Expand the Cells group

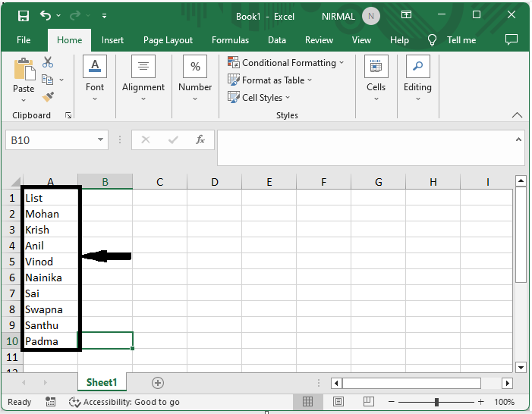pyautogui.click(x=376, y=79)
